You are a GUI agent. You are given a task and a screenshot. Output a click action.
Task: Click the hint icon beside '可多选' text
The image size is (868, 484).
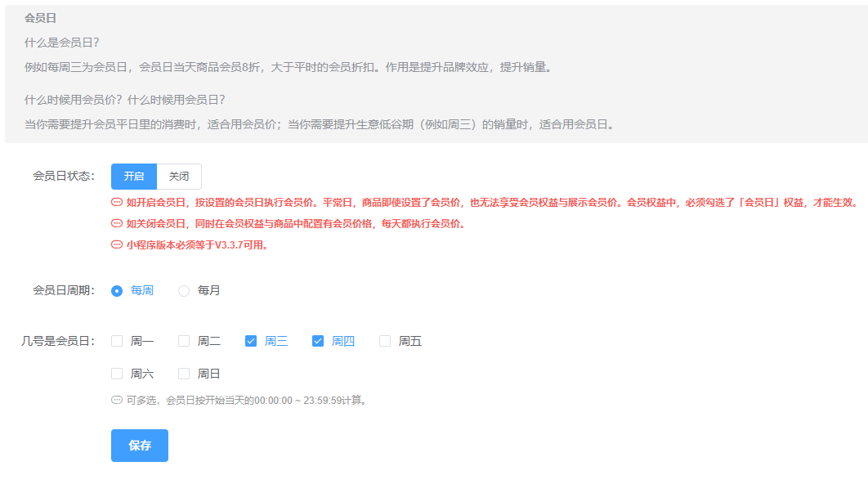tap(117, 401)
